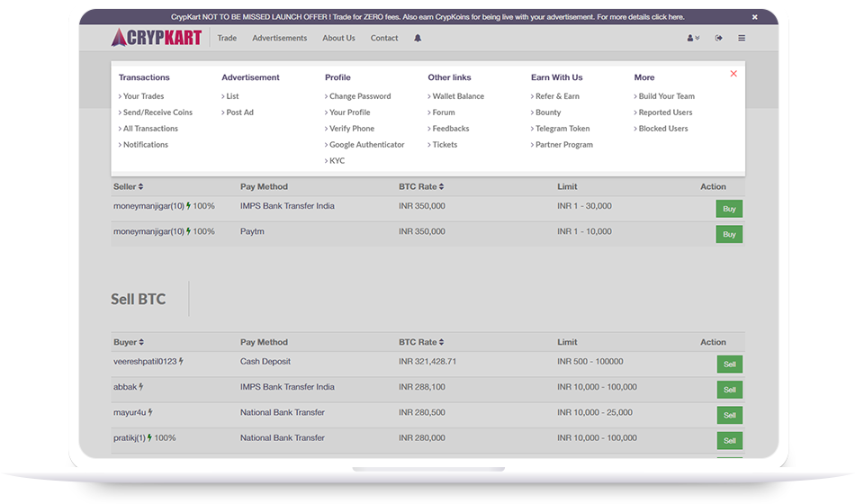Open the user account dropdown icon
This screenshot has width=855, height=504.
coord(692,39)
